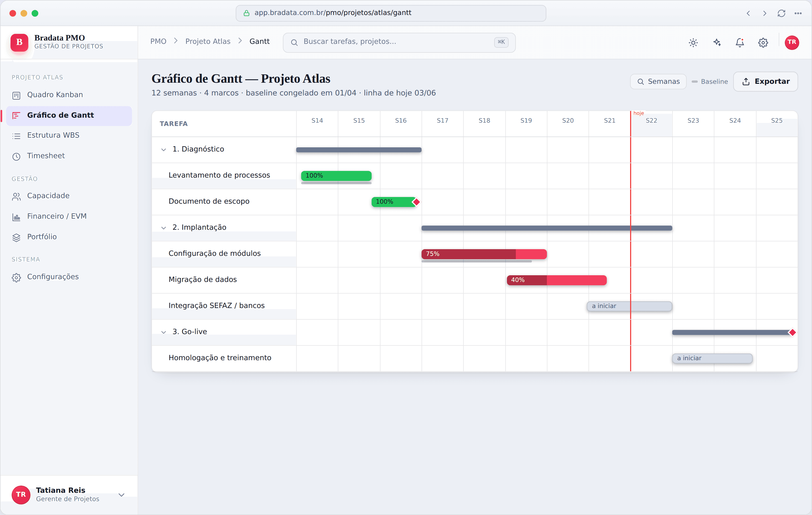Click Homologação a iniciar bar

point(712,359)
